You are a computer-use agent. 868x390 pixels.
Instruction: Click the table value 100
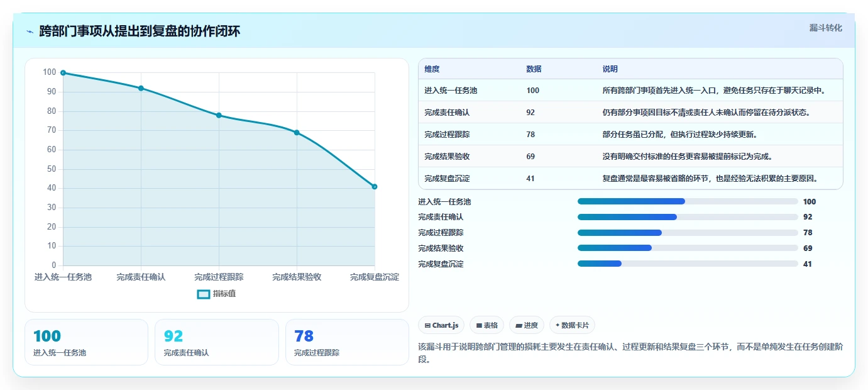533,91
